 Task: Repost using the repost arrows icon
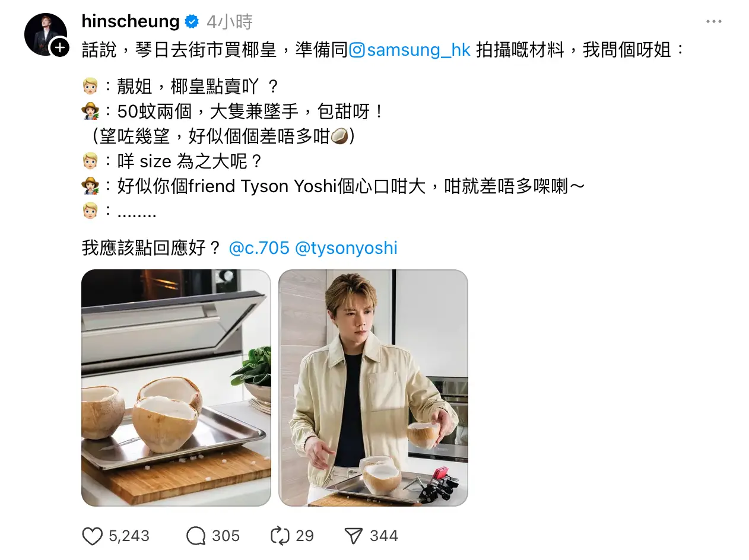click(280, 536)
